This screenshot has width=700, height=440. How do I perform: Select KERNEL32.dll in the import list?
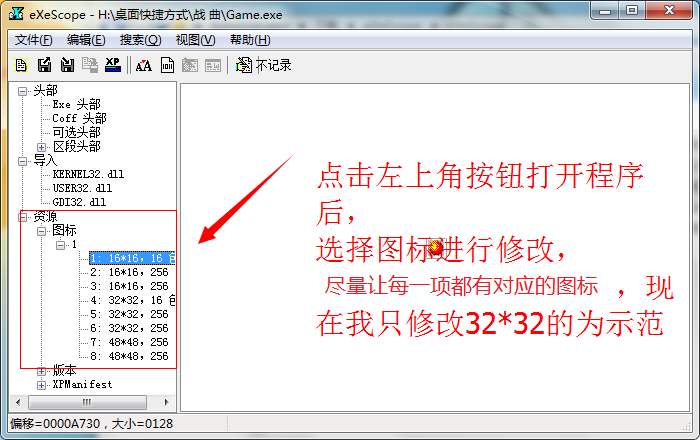coord(88,174)
